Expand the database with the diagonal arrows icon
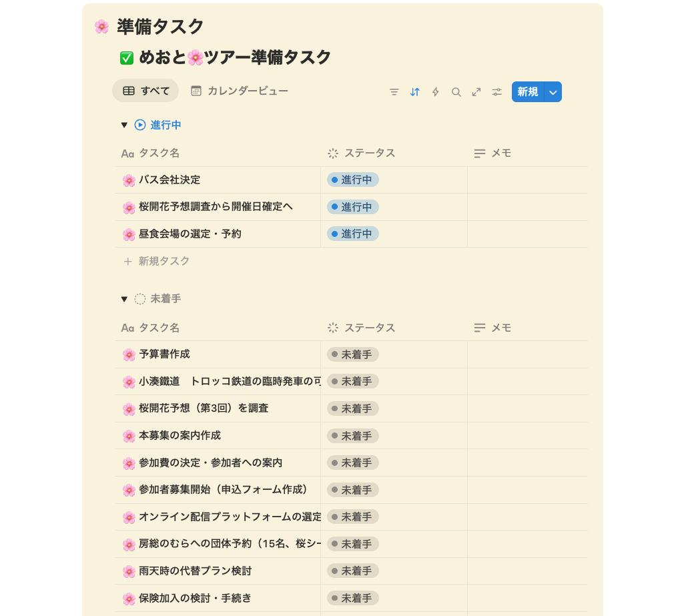Image resolution: width=682 pixels, height=616 pixels. pos(476,91)
